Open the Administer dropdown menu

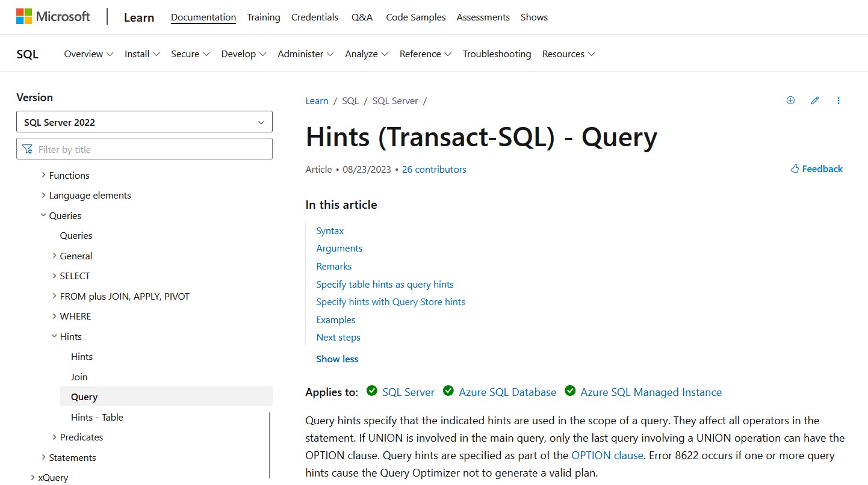pos(305,54)
